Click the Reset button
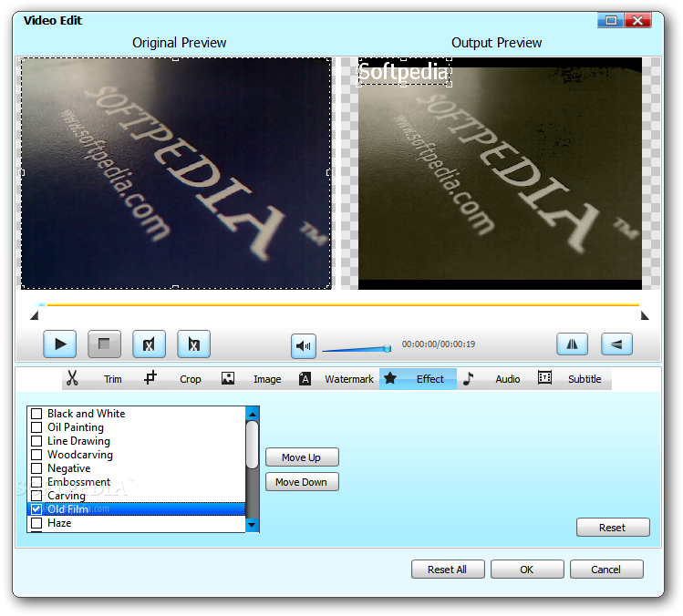683x616 pixels. (x=613, y=528)
